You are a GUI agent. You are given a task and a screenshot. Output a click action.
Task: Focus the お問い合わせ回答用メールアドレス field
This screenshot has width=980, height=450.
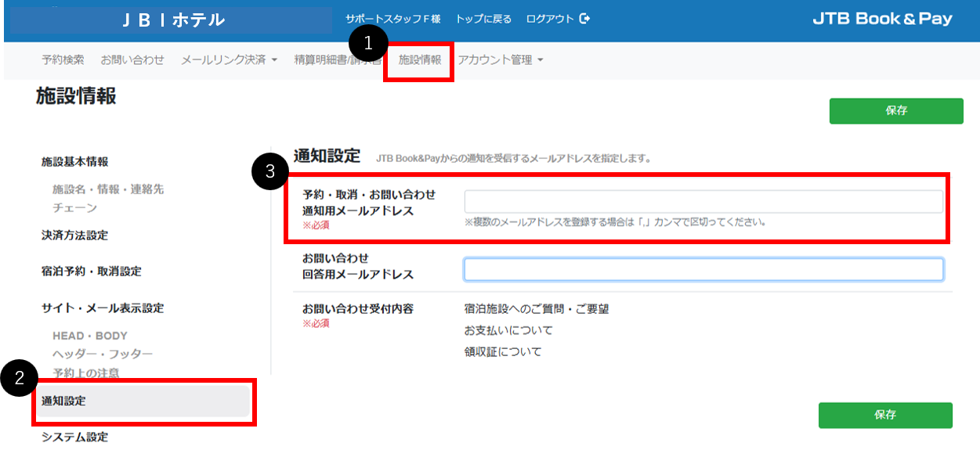click(x=703, y=269)
